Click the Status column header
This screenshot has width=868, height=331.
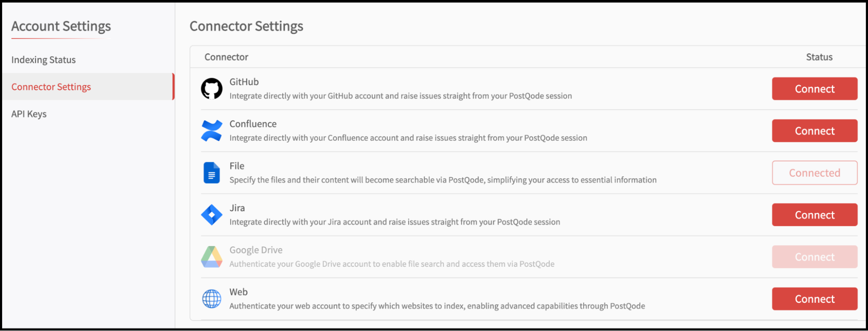[x=819, y=57]
